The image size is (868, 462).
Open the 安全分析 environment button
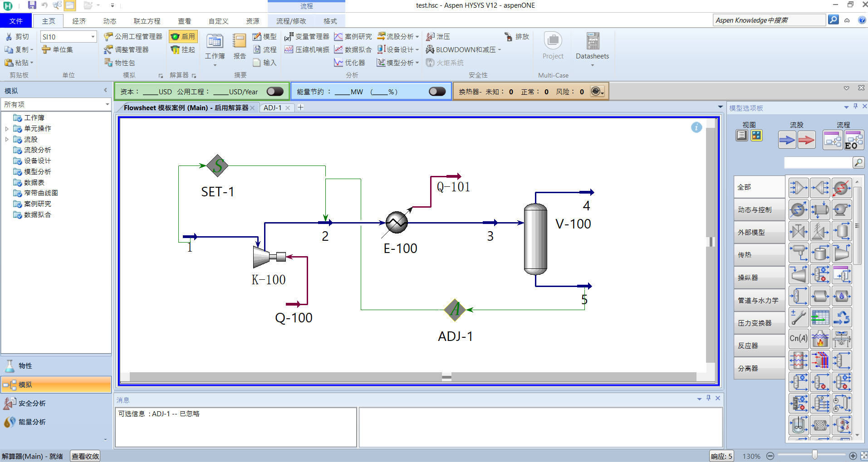coord(56,403)
